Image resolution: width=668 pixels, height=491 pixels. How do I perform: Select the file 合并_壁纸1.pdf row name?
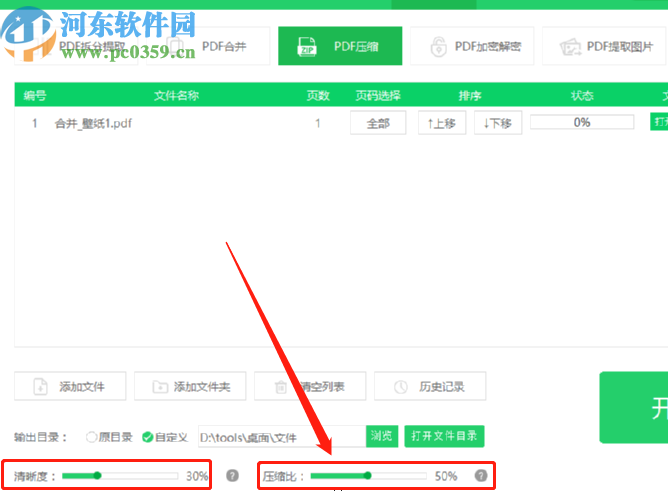pos(93,123)
